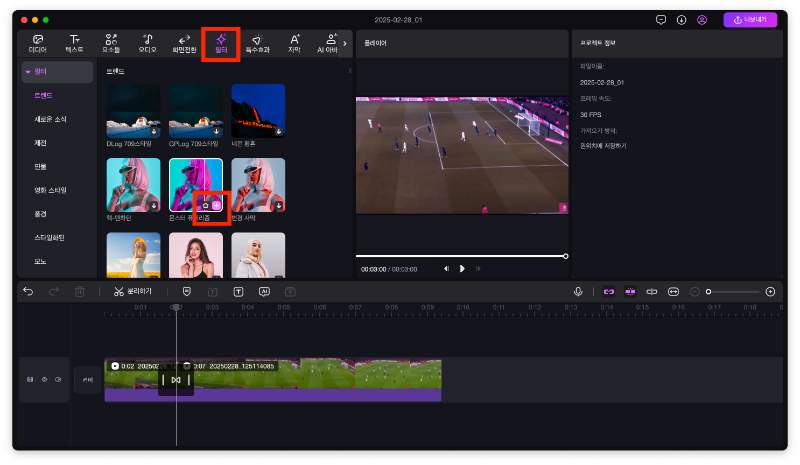Click the favorite star on the selected filter
This screenshot has width=800, height=465.
[x=205, y=205]
